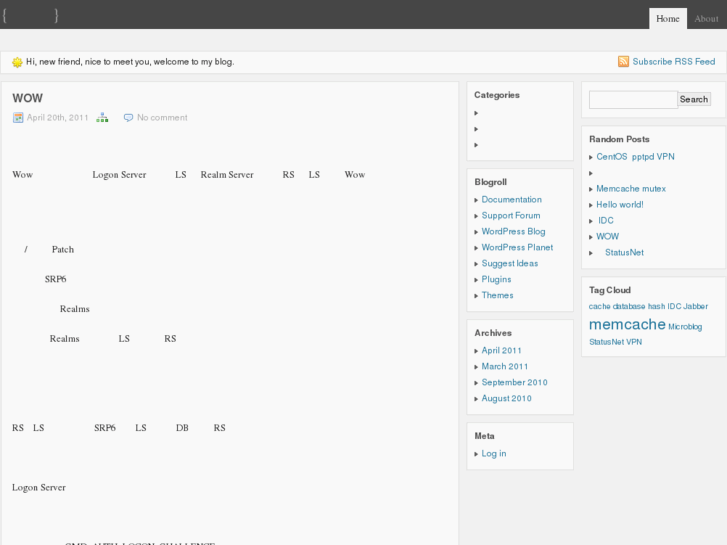
Task: Click the comment bubble icon
Action: point(128,118)
